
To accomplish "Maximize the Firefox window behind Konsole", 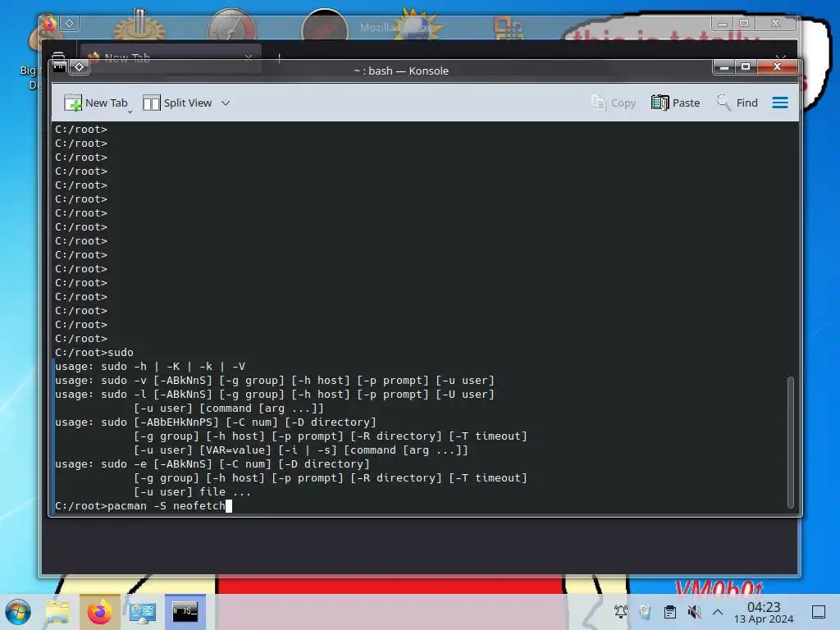I will pyautogui.click(x=744, y=23).
